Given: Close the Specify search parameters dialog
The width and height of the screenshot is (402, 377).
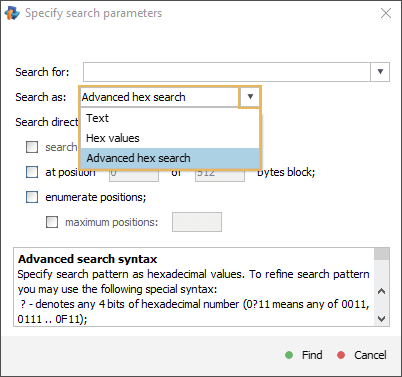Looking at the screenshot, I should pyautogui.click(x=386, y=13).
